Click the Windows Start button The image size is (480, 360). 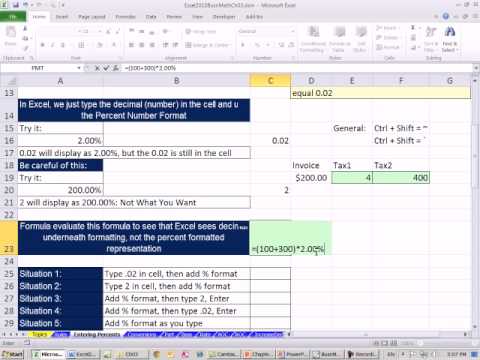(12, 354)
